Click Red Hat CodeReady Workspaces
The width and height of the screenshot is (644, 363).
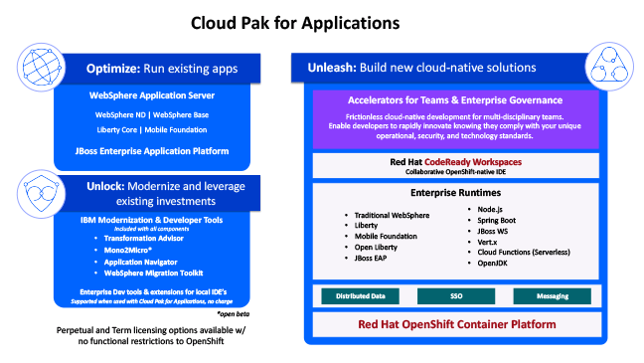coord(455,162)
